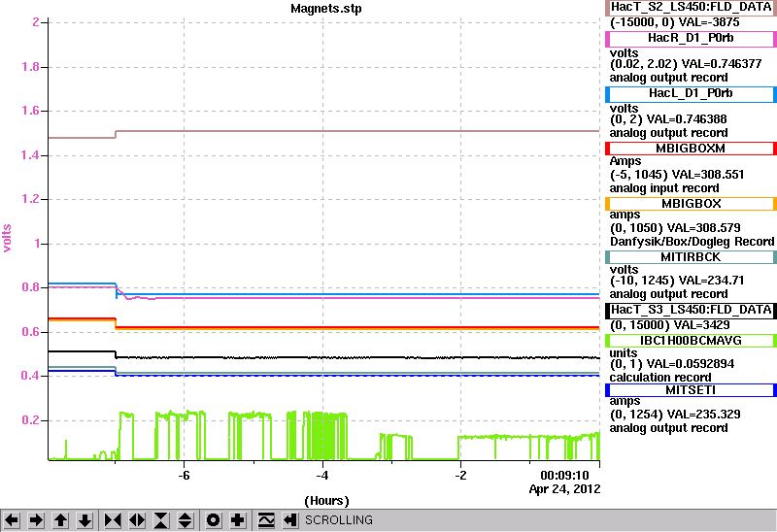Select the blue MITSETI curve legend
The width and height of the screenshot is (777, 532).
pos(691,390)
